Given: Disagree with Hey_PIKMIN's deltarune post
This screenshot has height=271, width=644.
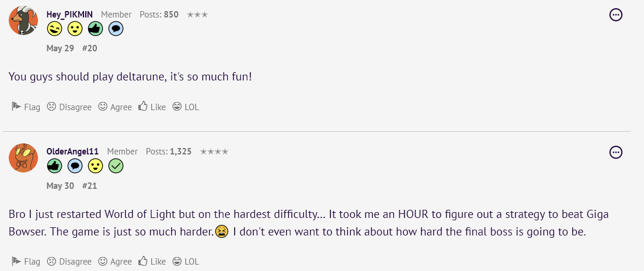Looking at the screenshot, I should point(69,107).
